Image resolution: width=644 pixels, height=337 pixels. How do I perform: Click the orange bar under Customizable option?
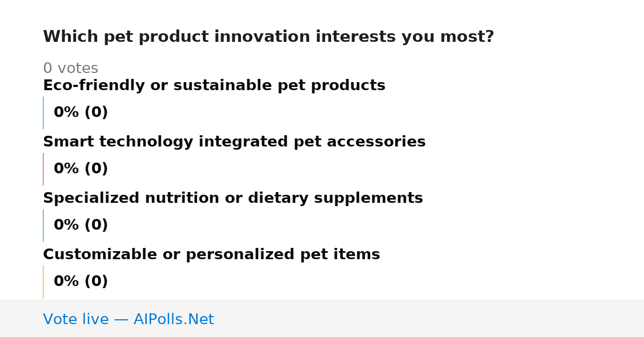[x=43, y=282]
